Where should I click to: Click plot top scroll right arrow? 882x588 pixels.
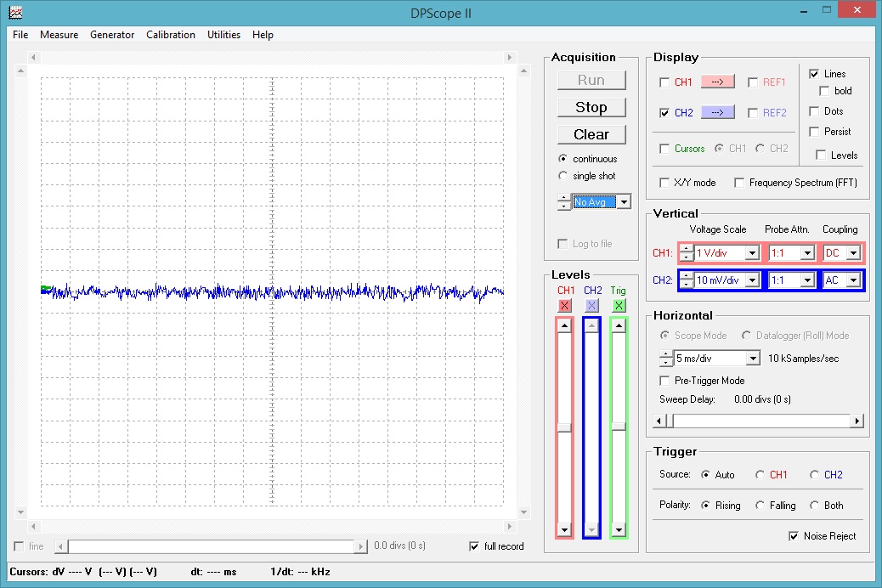510,58
